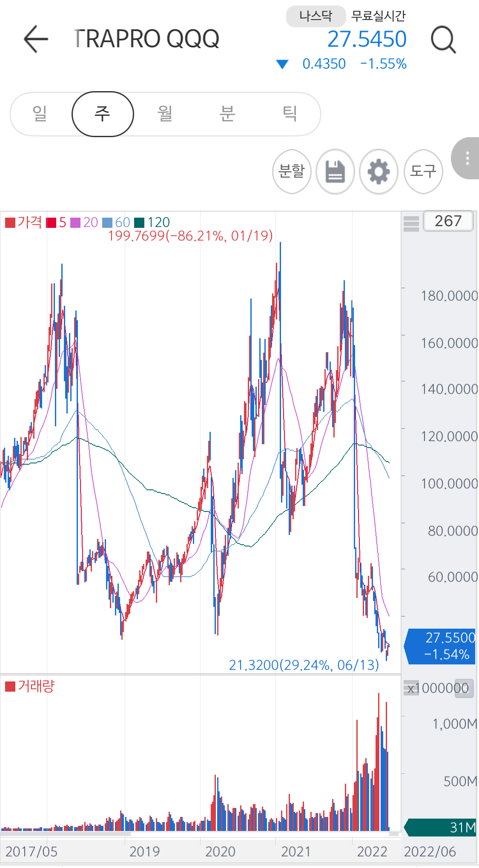The width and height of the screenshot is (479, 868).
Task: Tap the 20 moving average legend swatch
Action: tap(75, 223)
